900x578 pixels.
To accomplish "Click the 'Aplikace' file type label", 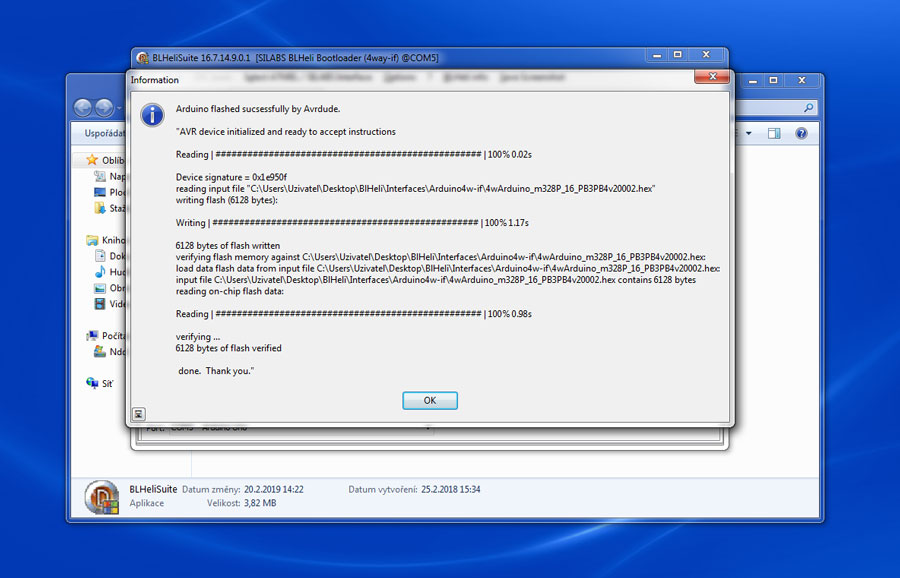I will pyautogui.click(x=146, y=503).
